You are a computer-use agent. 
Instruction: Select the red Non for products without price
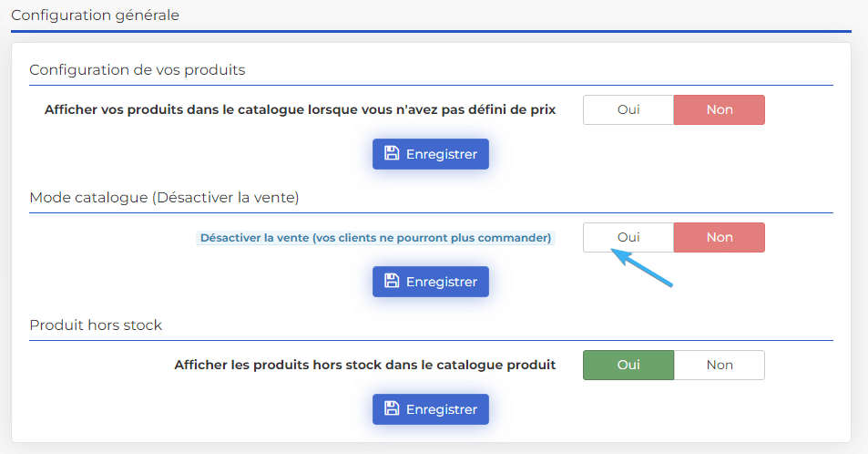point(720,109)
